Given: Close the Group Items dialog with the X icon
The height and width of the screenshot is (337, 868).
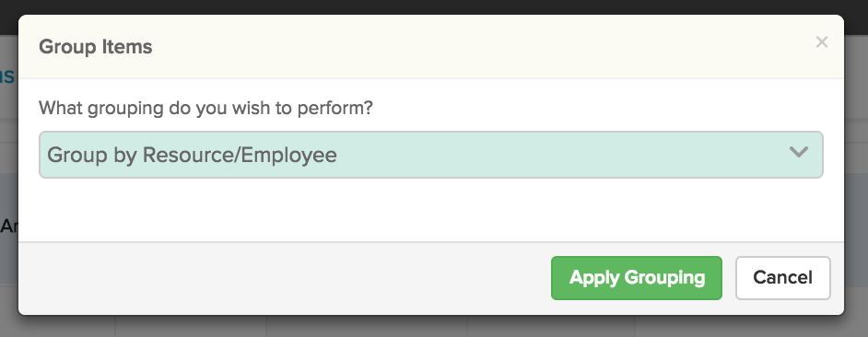Looking at the screenshot, I should tap(822, 42).
